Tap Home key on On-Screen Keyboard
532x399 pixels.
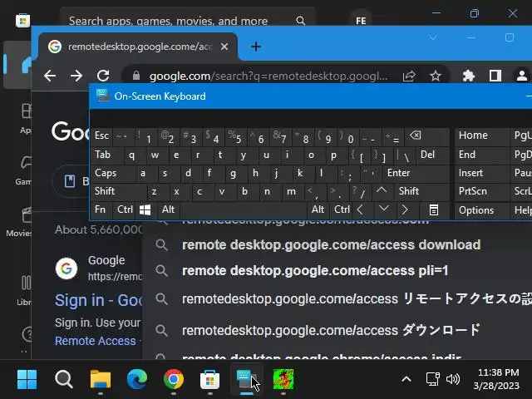481,135
